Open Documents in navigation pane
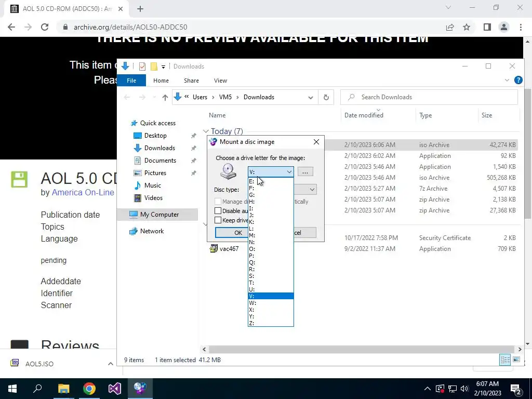 160,161
